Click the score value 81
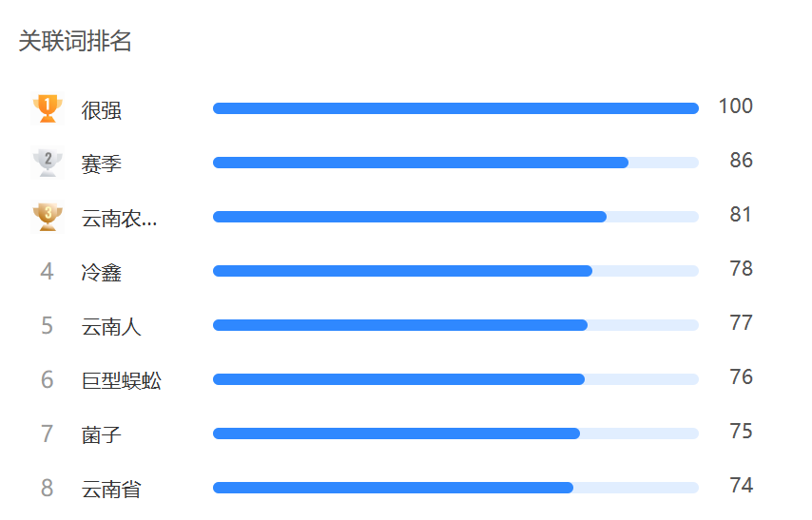This screenshot has width=812, height=520. tap(741, 215)
